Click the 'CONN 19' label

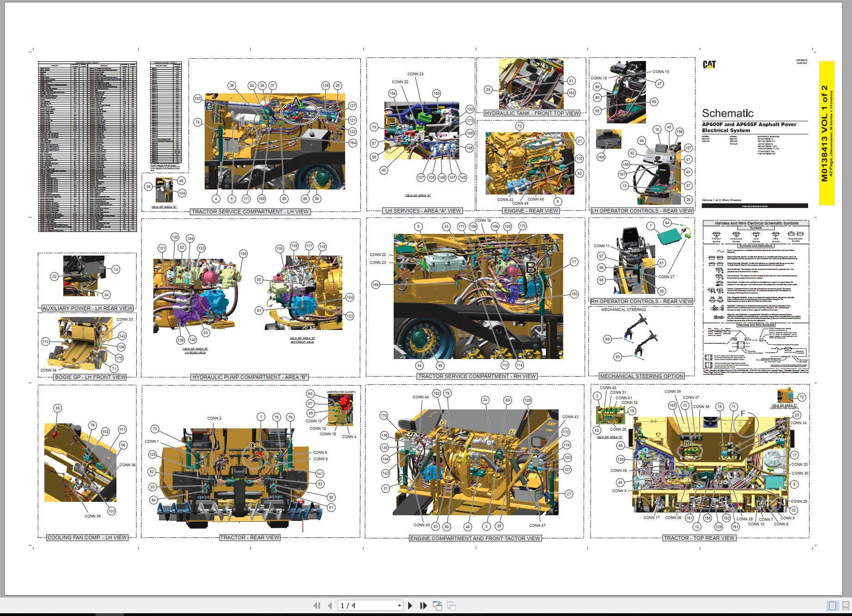[x=661, y=72]
